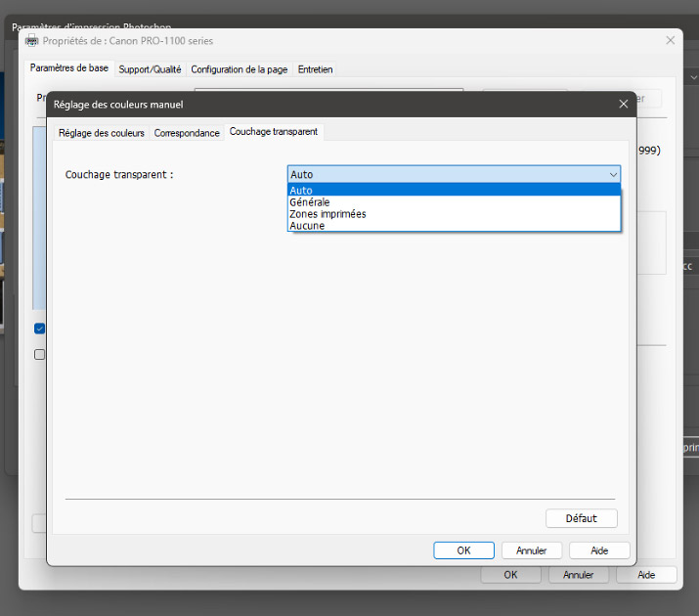Close the Réglage des couleurs manuel dialog
The width and height of the screenshot is (699, 616).
623,104
